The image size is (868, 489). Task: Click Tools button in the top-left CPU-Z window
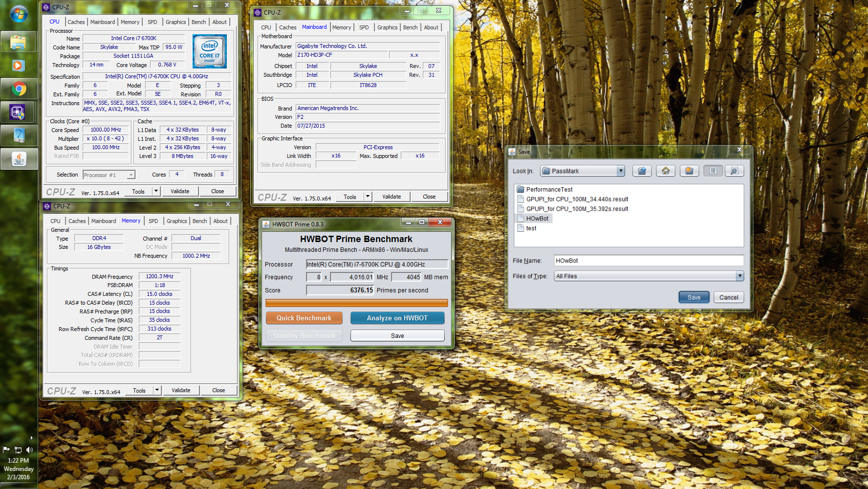(x=138, y=191)
